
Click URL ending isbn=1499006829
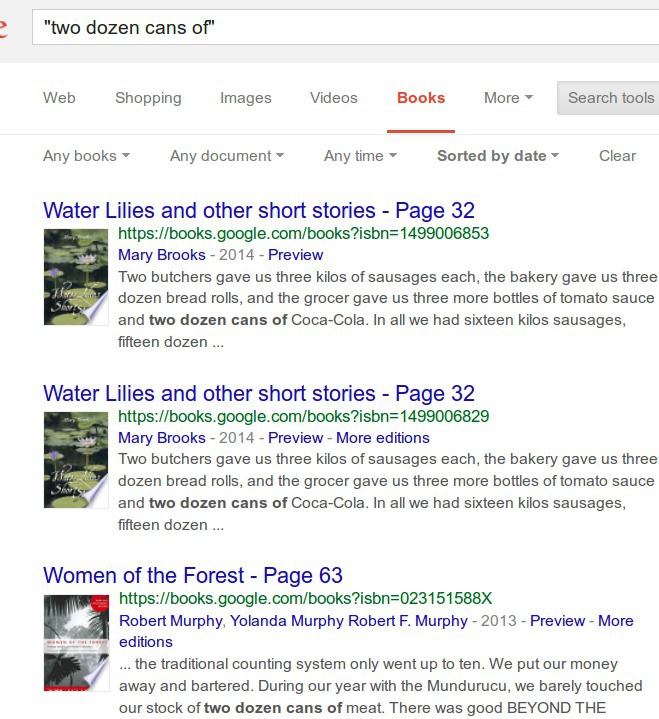[x=304, y=416]
